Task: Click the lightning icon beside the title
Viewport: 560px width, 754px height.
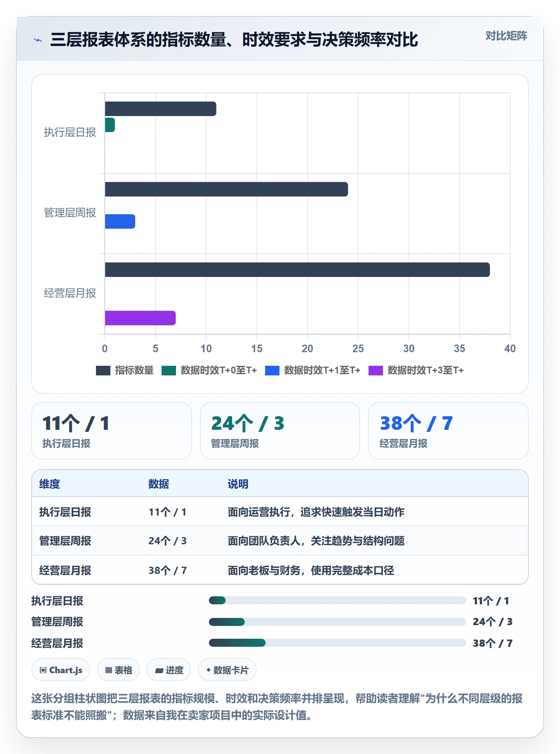Action: tap(38, 40)
